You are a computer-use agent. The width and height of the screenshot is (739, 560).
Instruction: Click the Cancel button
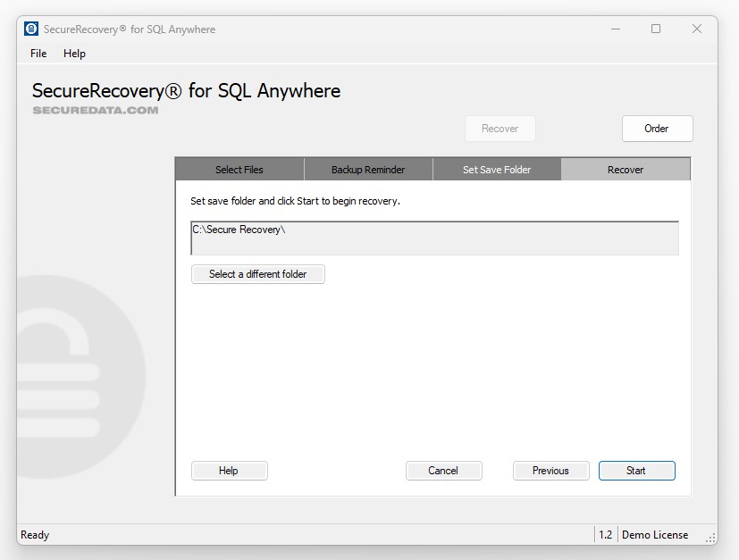(x=444, y=471)
